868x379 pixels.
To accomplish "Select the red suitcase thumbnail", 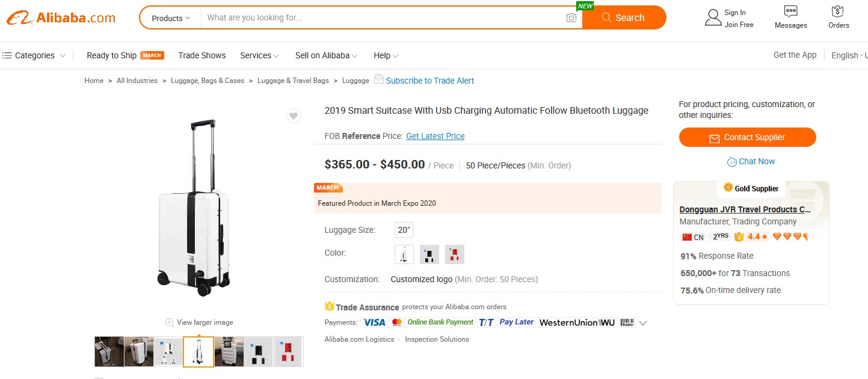I will [288, 351].
